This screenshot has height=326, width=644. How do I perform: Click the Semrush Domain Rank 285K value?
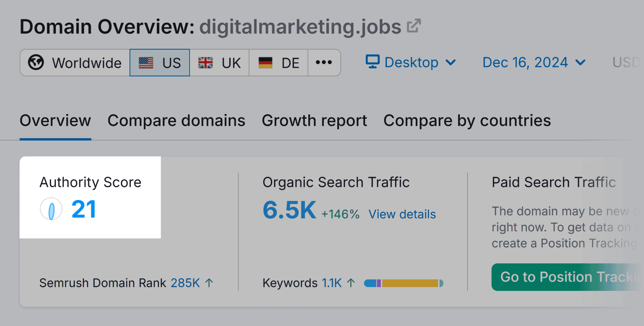(185, 283)
